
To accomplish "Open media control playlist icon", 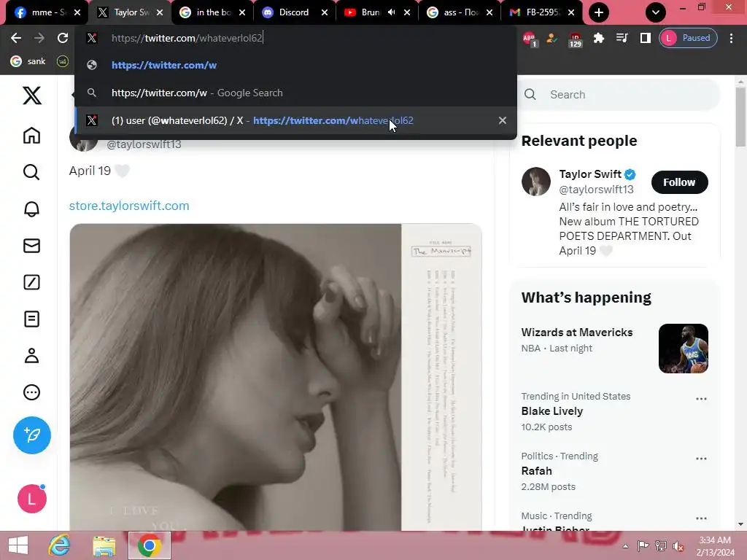I will click(x=622, y=38).
